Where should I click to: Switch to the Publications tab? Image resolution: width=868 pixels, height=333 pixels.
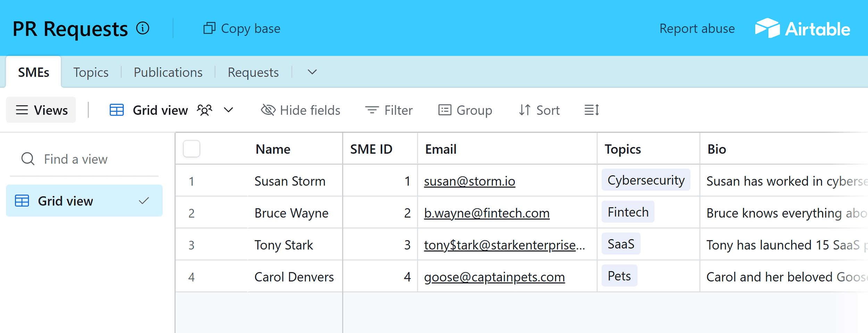[168, 72]
